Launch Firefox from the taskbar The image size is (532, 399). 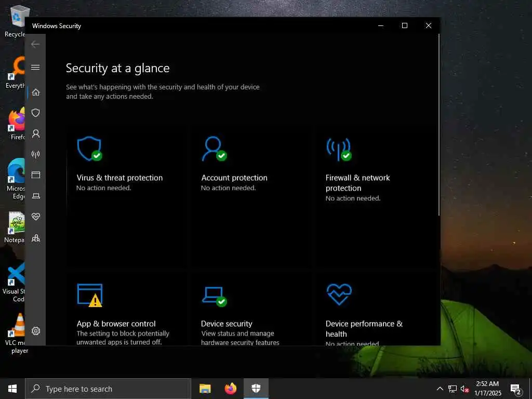[231, 389]
